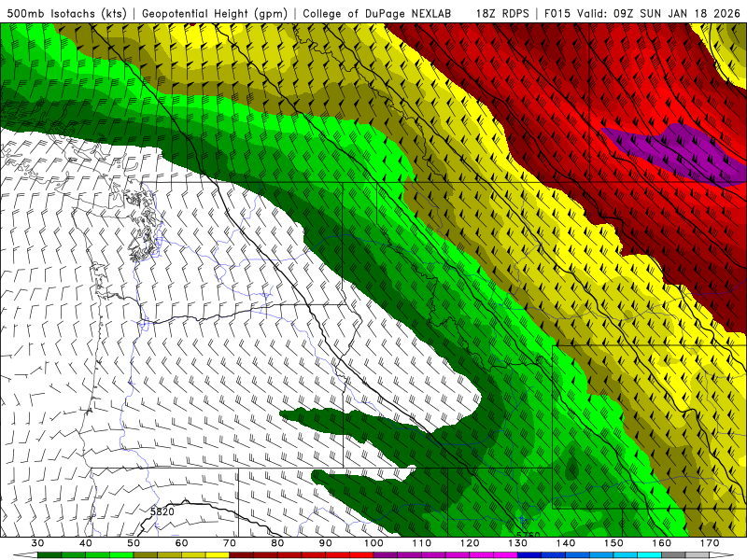Click the legend value 130
747x560 pixels.
click(518, 543)
